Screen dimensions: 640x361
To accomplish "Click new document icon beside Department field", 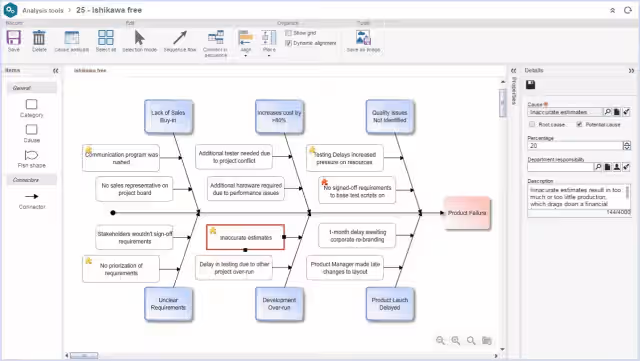I will pos(607,167).
